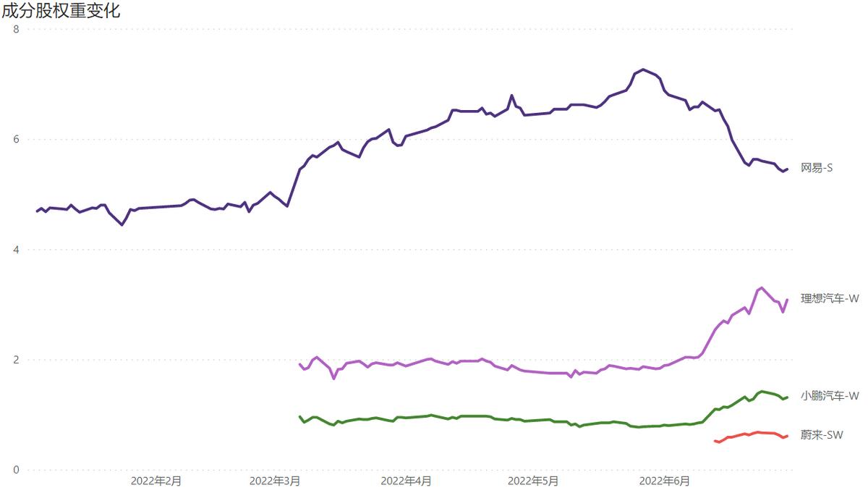Click the y-axis value 8
The height and width of the screenshot is (493, 868).
[x=17, y=29]
